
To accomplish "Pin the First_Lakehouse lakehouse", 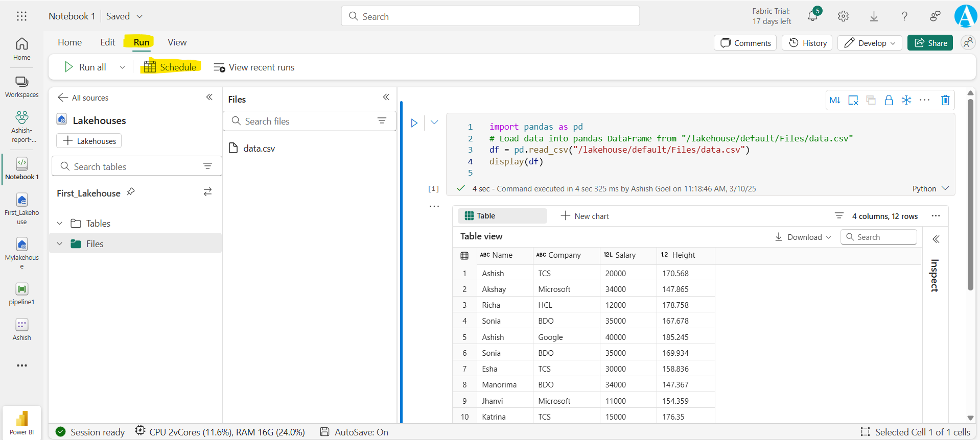I will [x=131, y=192].
